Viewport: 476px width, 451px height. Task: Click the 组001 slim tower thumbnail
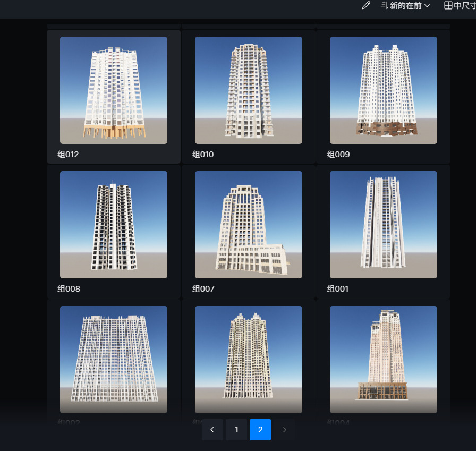click(x=384, y=225)
